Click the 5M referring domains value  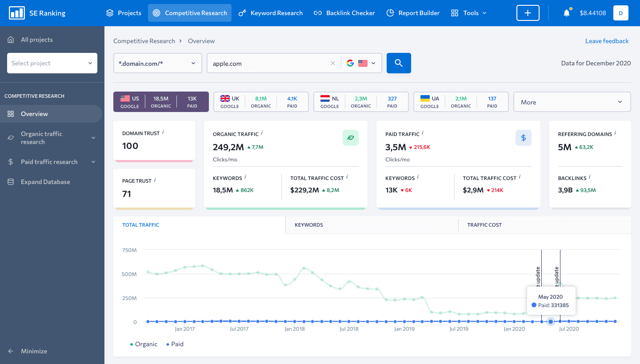point(565,147)
